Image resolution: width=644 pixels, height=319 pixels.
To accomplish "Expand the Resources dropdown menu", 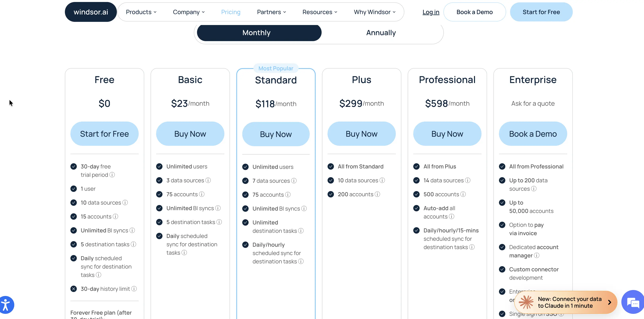I will [x=320, y=12].
